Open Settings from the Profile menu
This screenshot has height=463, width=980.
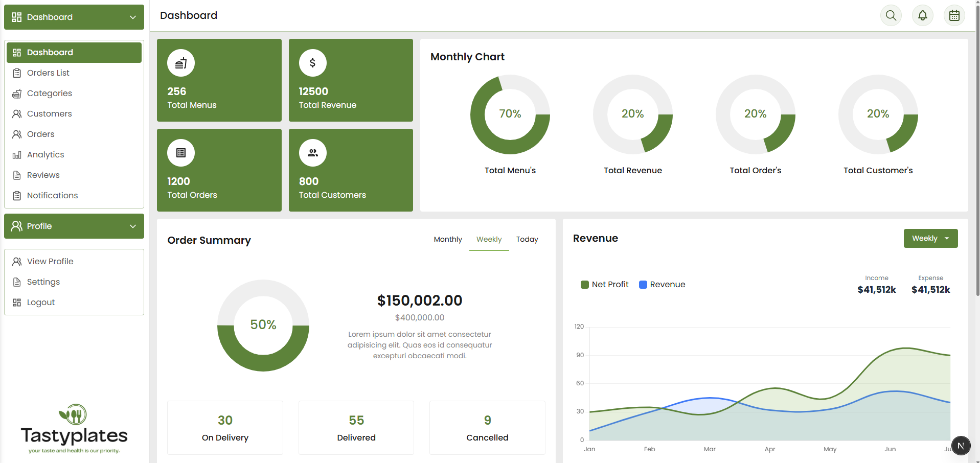43,282
